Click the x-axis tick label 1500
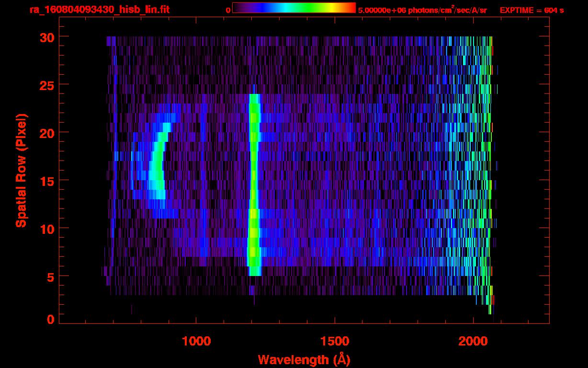The height and width of the screenshot is (368, 588). coord(335,341)
